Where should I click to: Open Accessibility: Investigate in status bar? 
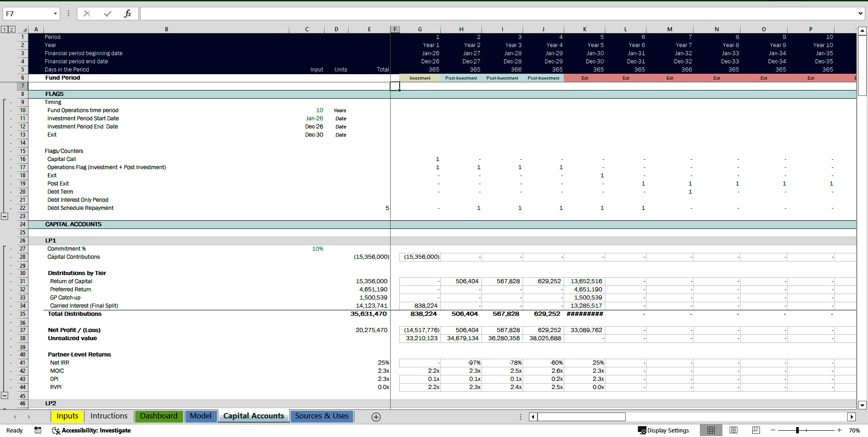(92, 430)
